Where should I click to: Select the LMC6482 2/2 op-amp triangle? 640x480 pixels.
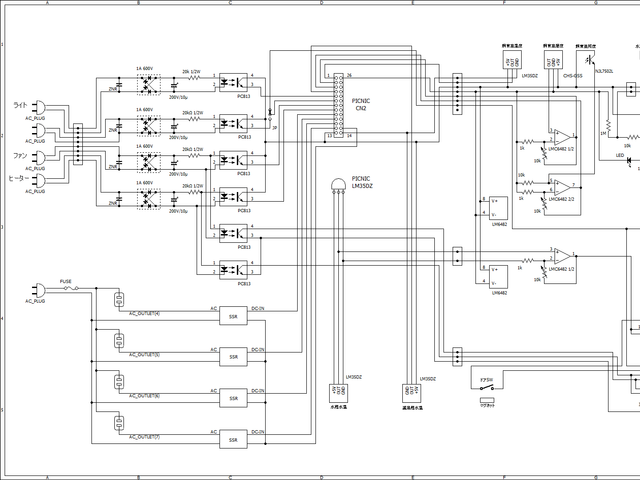tap(562, 186)
